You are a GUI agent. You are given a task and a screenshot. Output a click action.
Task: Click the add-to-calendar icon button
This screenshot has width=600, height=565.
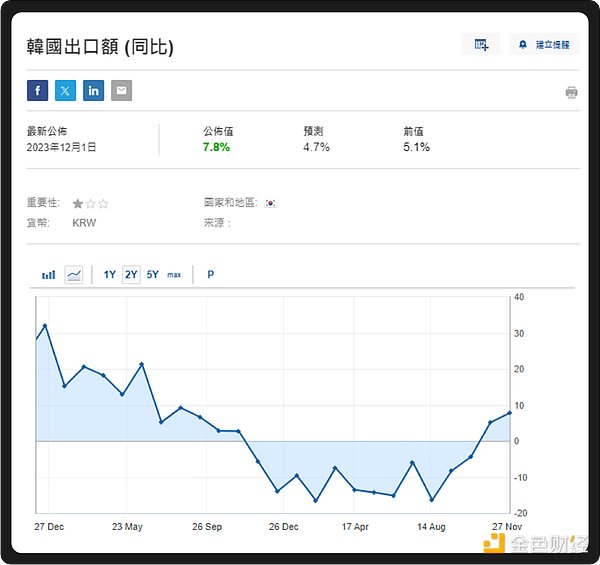click(x=481, y=44)
